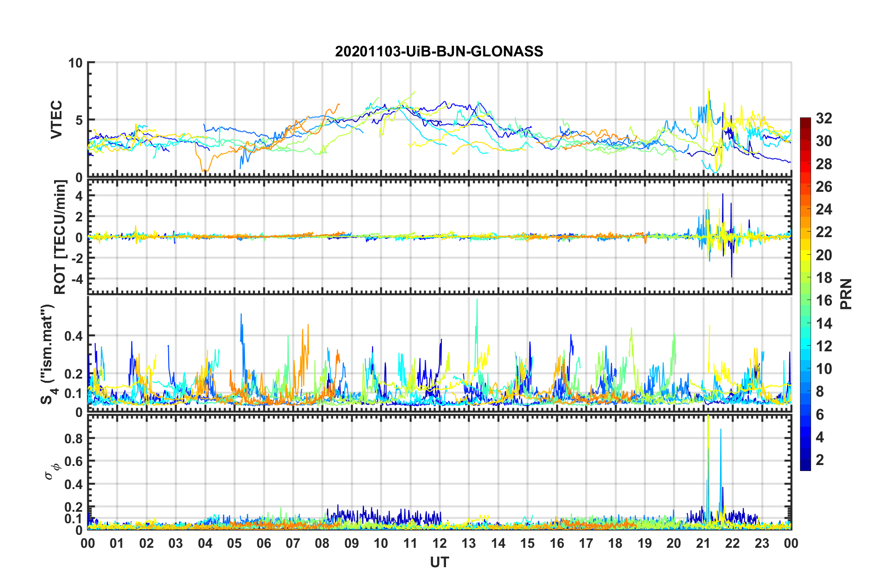Click UT axis tick label 01
The height and width of the screenshot is (588, 879).
(117, 543)
